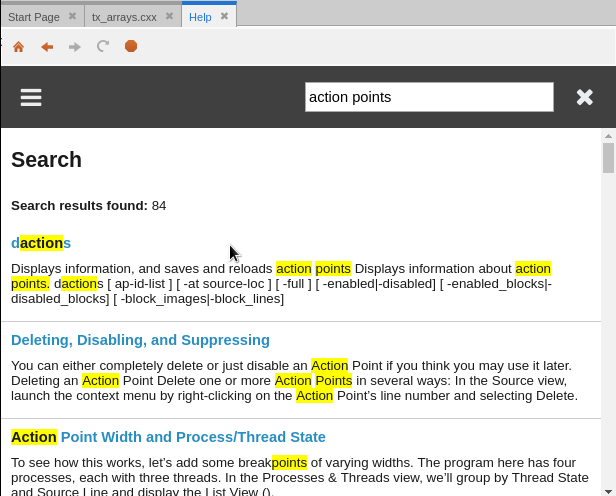Viewport: 616px width, 496px height.
Task: Open 'Deleting, Disabling, and Suppressing' result
Action: click(x=140, y=340)
